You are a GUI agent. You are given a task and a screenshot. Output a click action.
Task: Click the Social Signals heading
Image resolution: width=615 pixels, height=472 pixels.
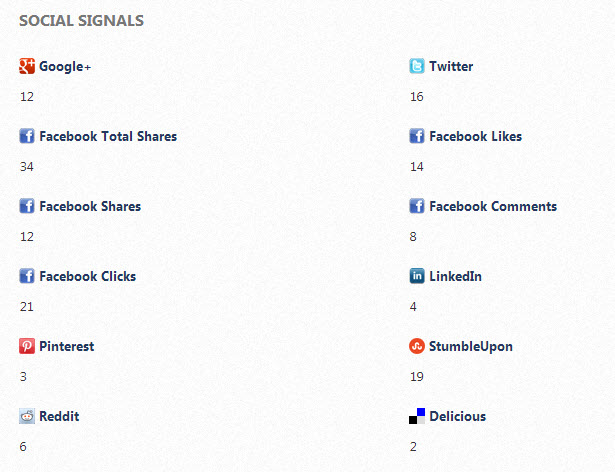(81, 21)
